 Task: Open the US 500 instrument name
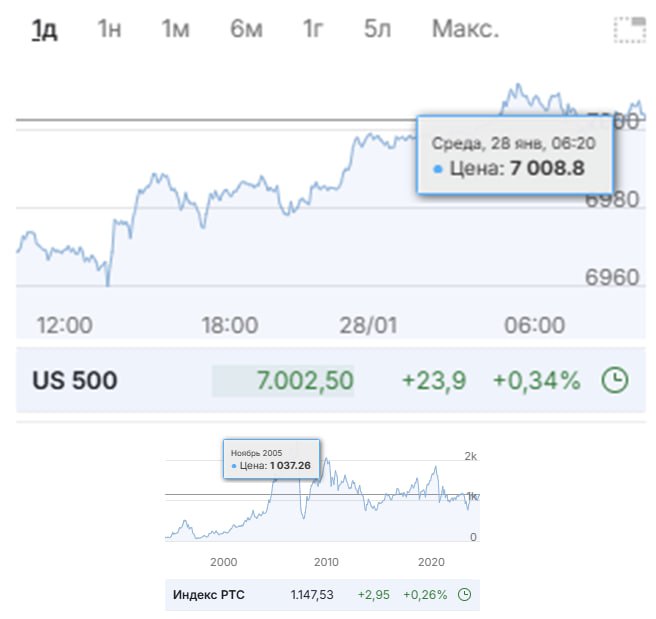(x=75, y=380)
